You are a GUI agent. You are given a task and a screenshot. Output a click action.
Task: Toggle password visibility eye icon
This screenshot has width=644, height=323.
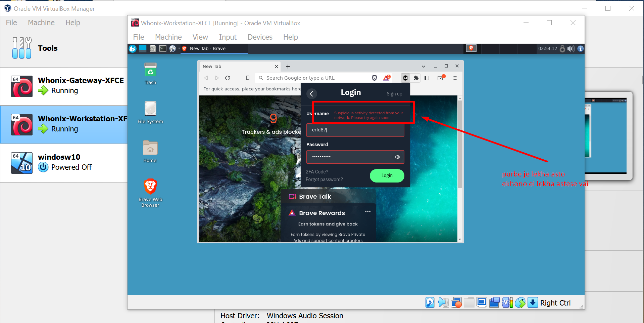(398, 157)
